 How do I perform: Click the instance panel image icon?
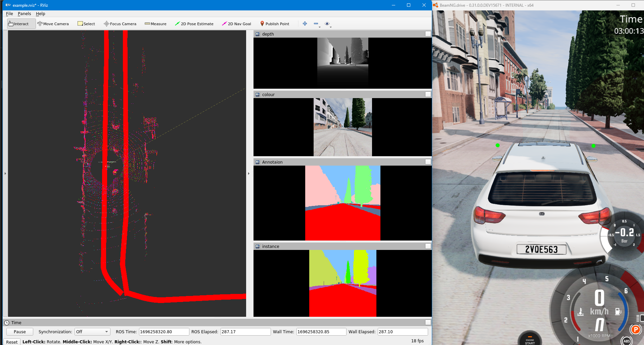pyautogui.click(x=258, y=247)
